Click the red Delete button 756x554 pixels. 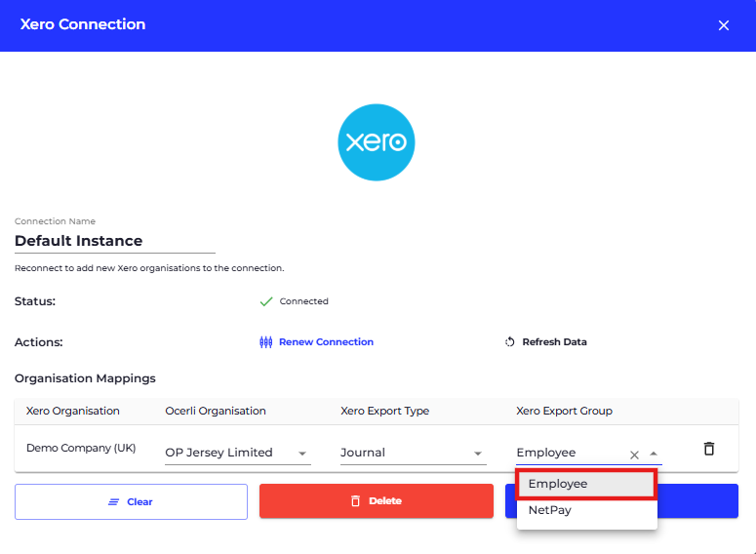point(377,501)
